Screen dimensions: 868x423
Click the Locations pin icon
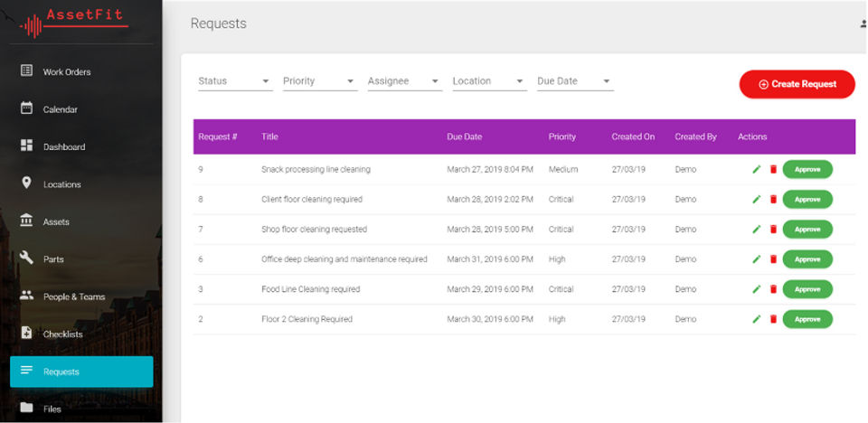click(26, 183)
